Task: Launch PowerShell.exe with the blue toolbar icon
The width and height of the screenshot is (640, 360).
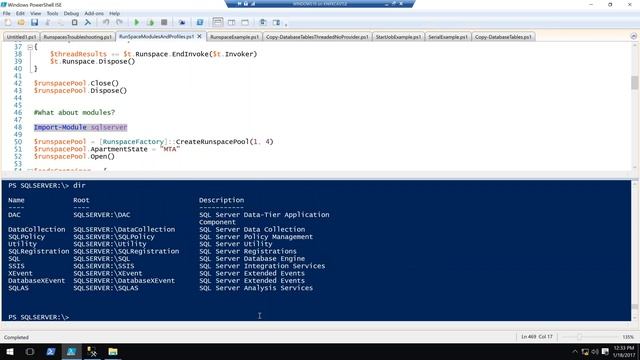Action: click(x=200, y=22)
